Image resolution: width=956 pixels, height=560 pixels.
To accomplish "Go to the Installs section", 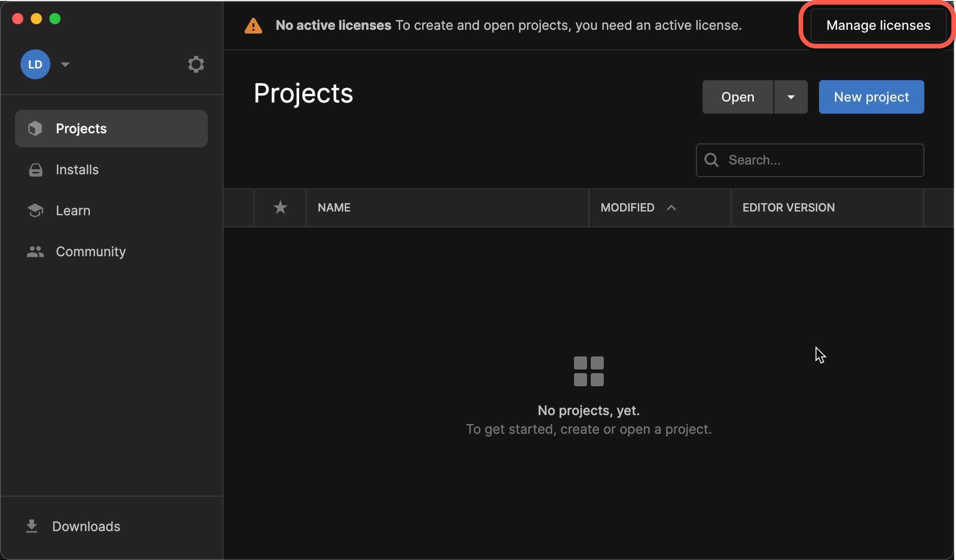I will point(77,170).
